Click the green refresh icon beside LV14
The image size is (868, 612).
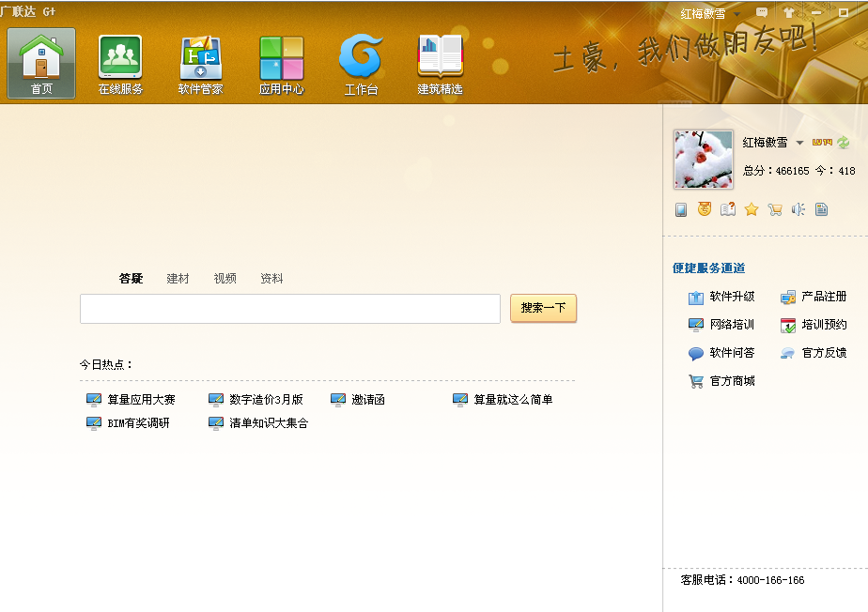tap(843, 143)
